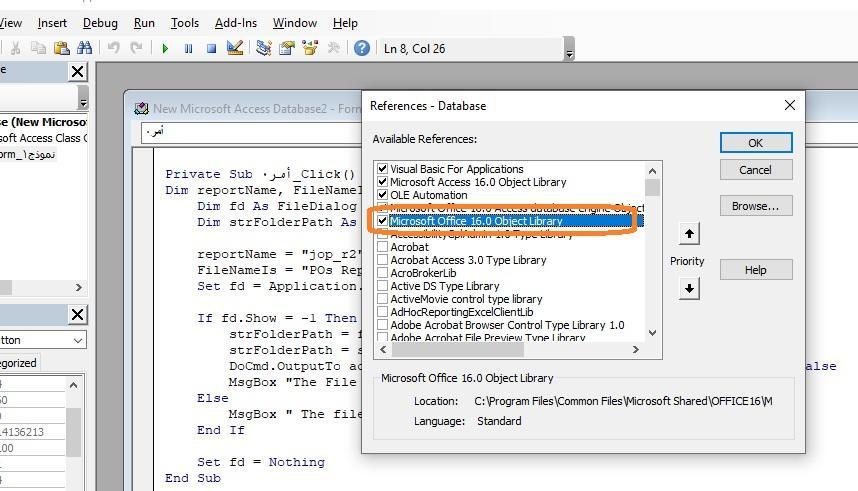Image resolution: width=858 pixels, height=491 pixels.
Task: Open the Help menu in menu bar
Action: (x=345, y=23)
